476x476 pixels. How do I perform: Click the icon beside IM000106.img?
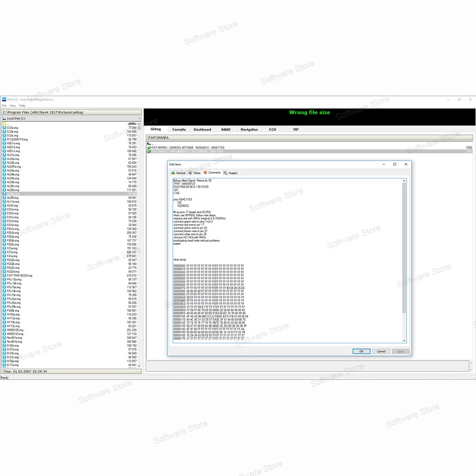[4, 330]
